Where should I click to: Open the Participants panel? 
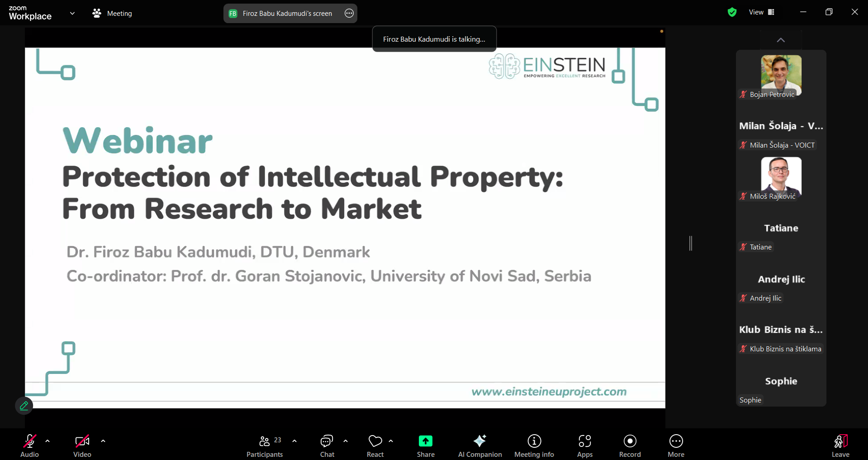pyautogui.click(x=265, y=446)
